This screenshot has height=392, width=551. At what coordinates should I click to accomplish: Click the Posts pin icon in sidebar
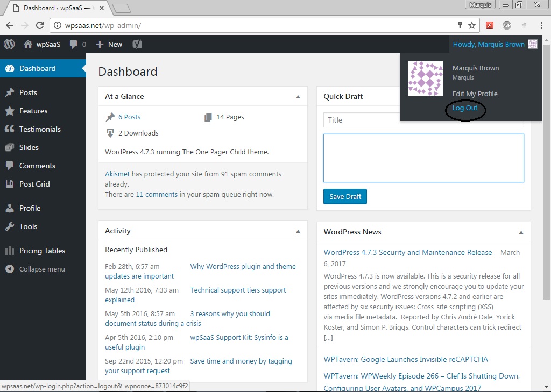pyautogui.click(x=10, y=92)
